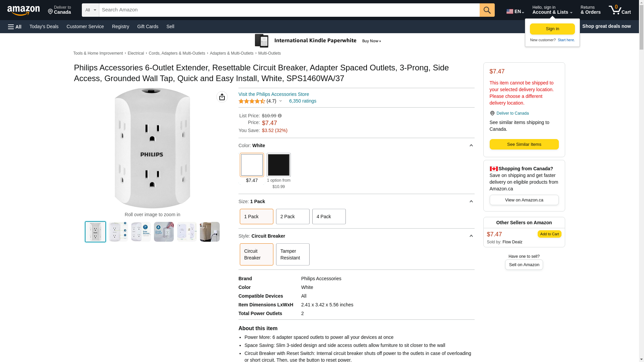Click the Circuit Breaker product thumbnail

[164, 232]
